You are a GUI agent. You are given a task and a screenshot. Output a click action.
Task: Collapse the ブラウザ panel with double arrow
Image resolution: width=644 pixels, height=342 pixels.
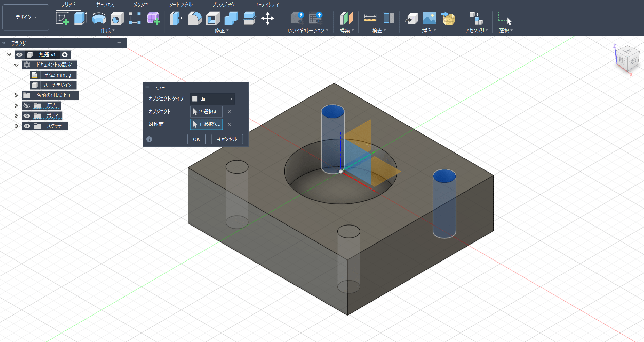(x=4, y=43)
